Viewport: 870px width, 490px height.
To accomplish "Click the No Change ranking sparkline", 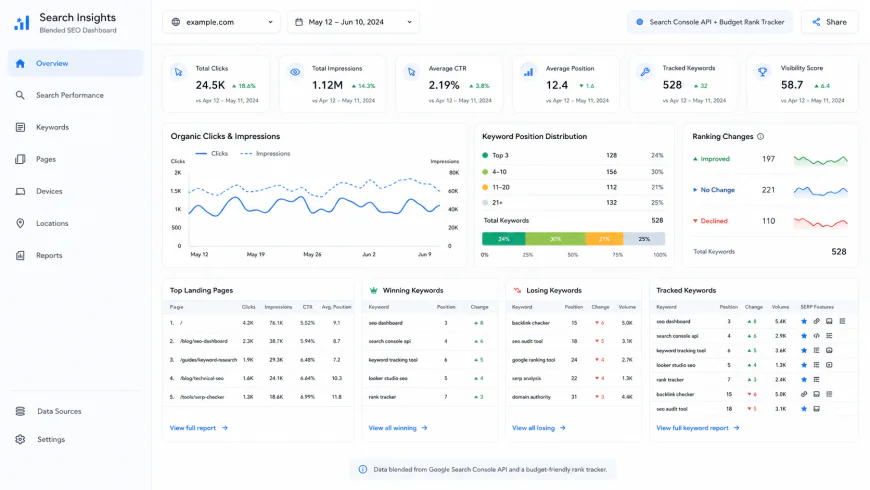I will click(x=821, y=191).
